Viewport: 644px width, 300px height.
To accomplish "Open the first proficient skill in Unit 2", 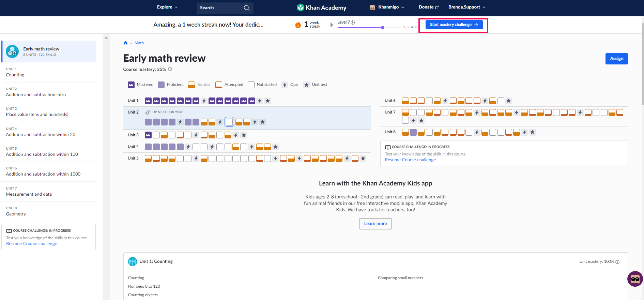I will click(x=148, y=122).
